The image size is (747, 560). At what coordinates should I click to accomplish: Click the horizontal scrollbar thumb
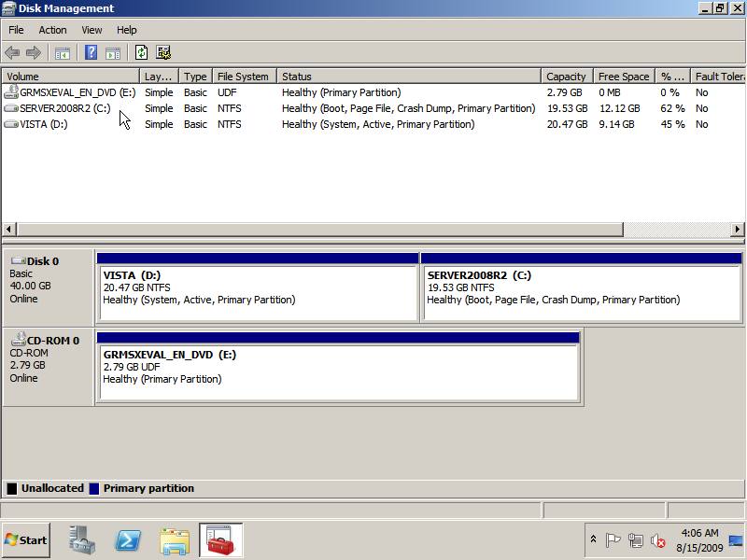click(320, 229)
